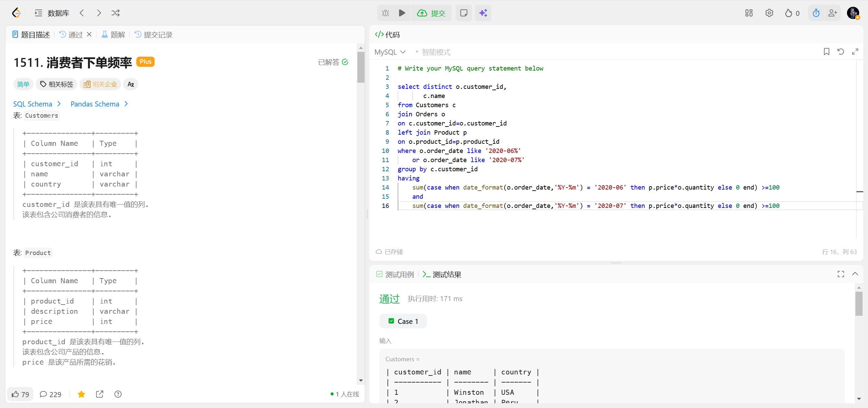The height and width of the screenshot is (408, 868).
Task: Select the Case 1 test checkbox
Action: [391, 321]
